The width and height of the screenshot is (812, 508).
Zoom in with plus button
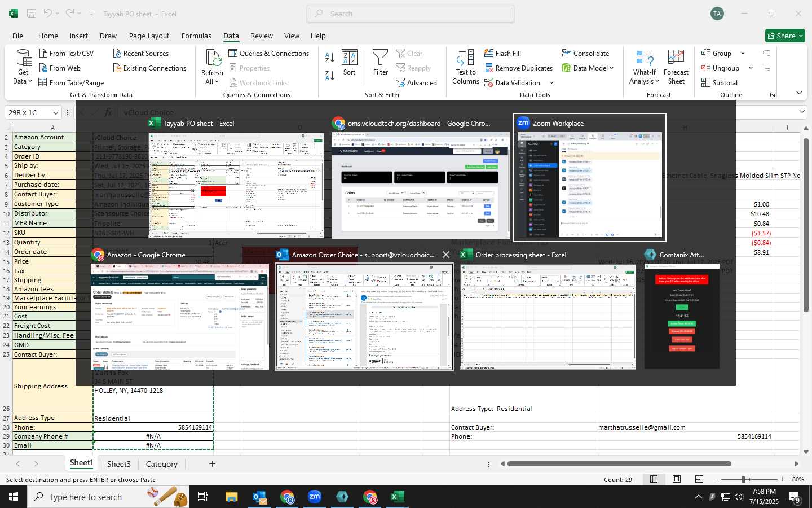click(x=782, y=479)
